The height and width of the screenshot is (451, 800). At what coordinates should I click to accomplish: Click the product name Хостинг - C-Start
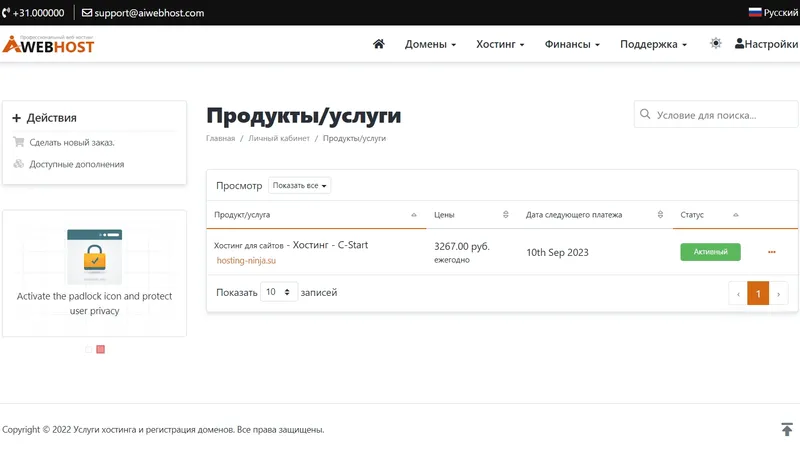tap(330, 245)
